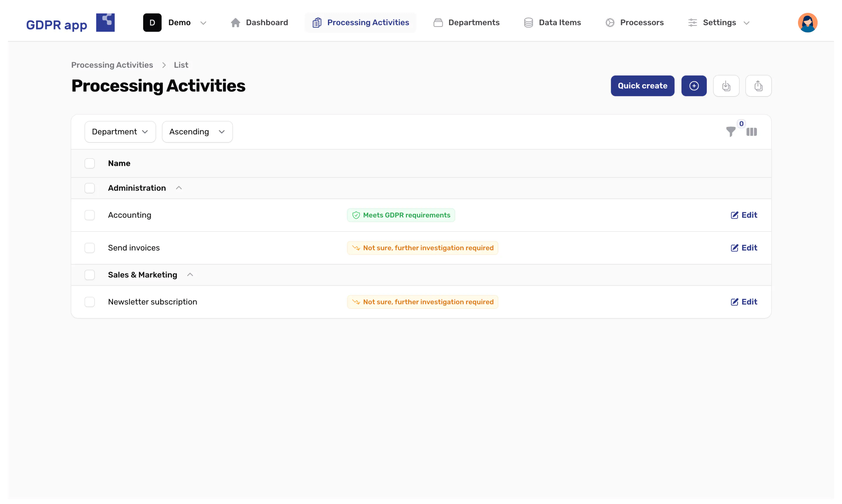
Task: Click the Dashboard home icon
Action: pos(235,23)
